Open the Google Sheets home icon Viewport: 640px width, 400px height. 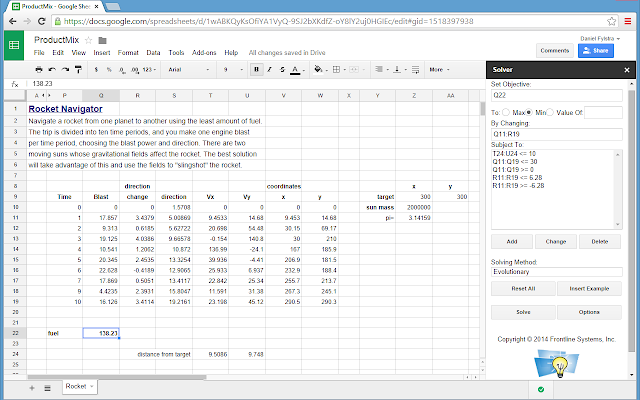[14, 45]
